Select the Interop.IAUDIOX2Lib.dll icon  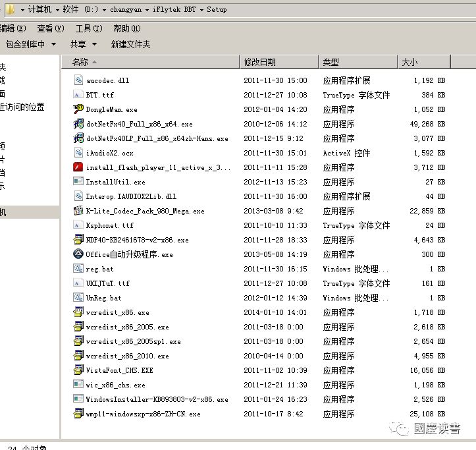tap(78, 196)
